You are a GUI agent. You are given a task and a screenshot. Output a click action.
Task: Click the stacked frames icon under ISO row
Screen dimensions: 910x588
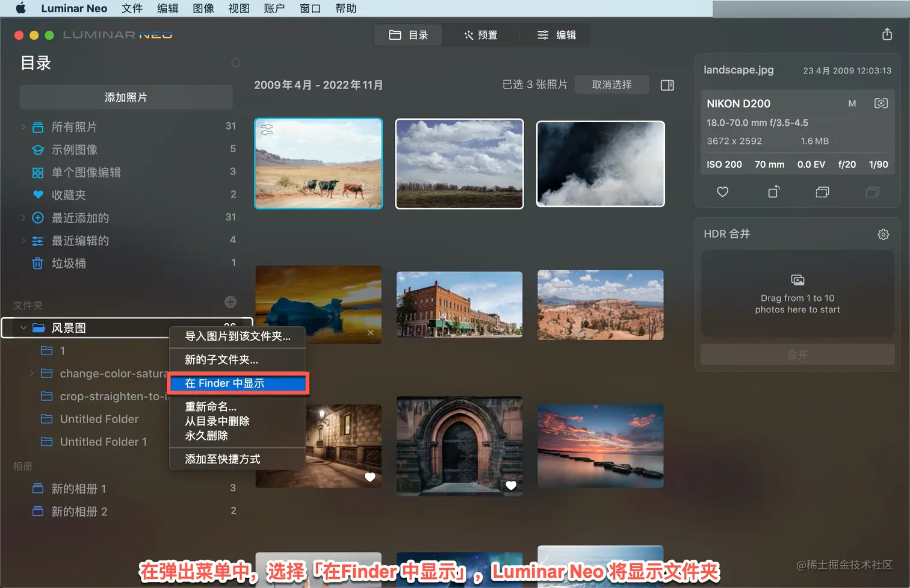822,192
